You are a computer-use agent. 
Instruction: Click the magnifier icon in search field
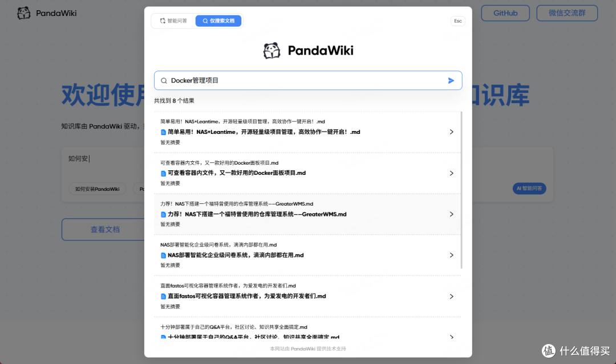point(164,81)
